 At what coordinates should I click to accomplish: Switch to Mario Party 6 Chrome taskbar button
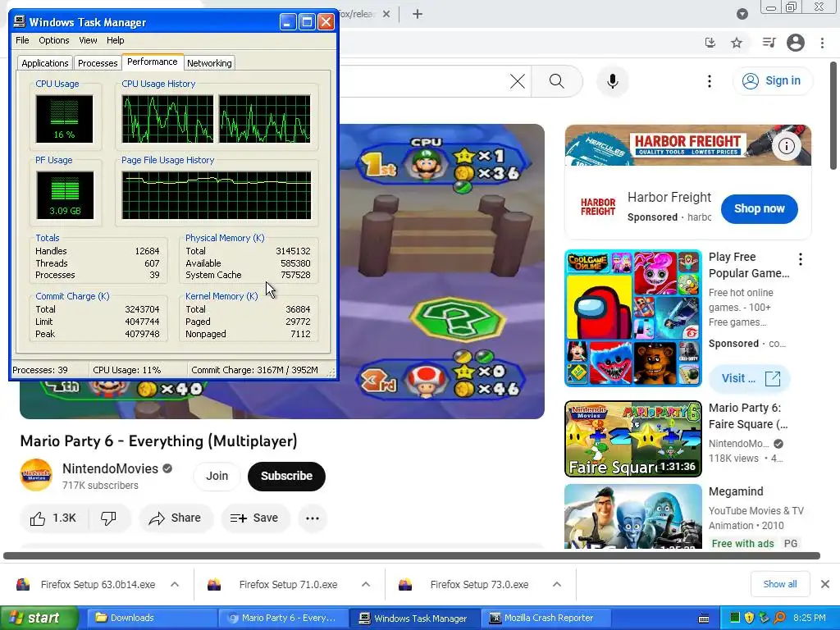coord(284,619)
